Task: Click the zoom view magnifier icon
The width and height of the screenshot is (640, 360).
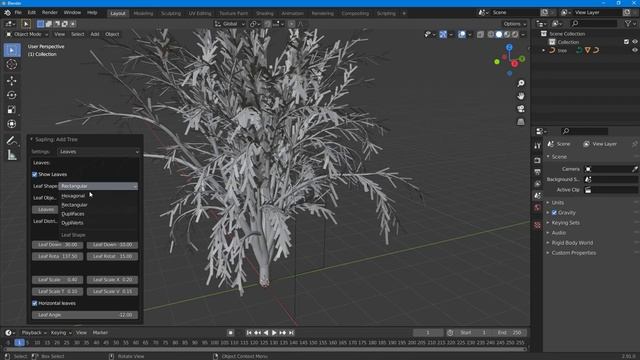Action: pyautogui.click(x=521, y=83)
